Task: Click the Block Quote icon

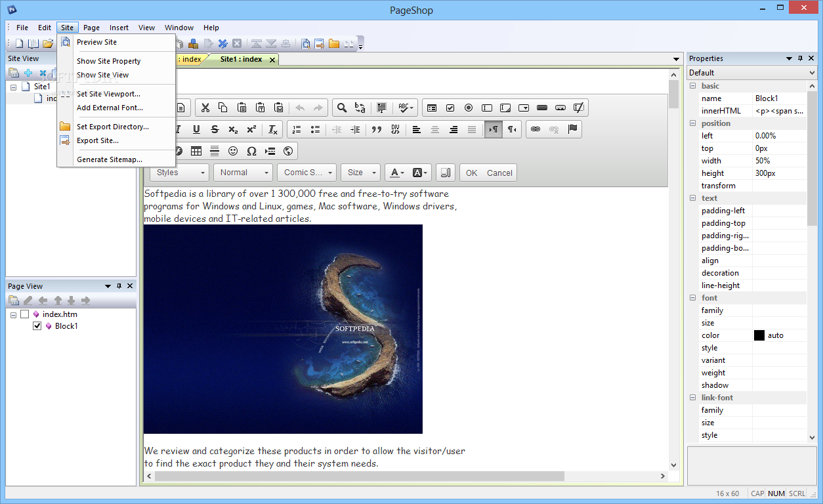Action: [377, 129]
